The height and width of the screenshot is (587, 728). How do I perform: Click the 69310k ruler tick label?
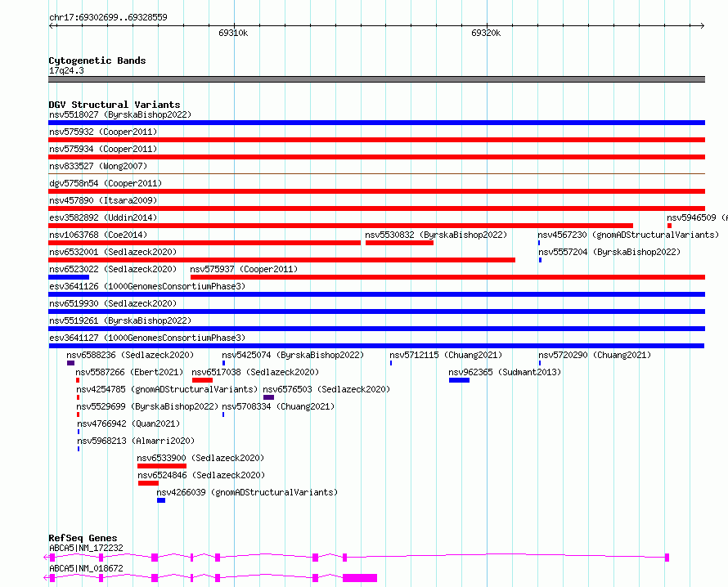(x=233, y=33)
